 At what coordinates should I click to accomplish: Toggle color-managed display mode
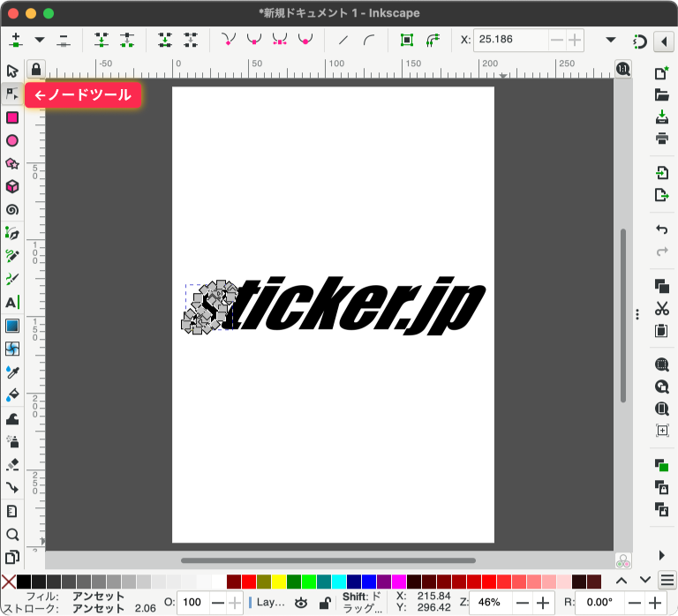pos(623,560)
